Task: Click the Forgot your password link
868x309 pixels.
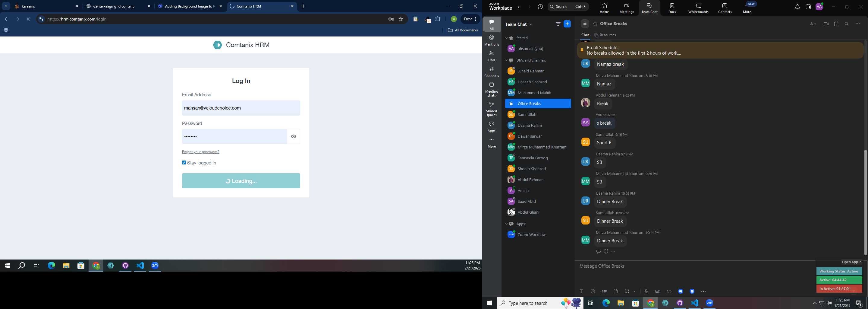Action: 201,152
